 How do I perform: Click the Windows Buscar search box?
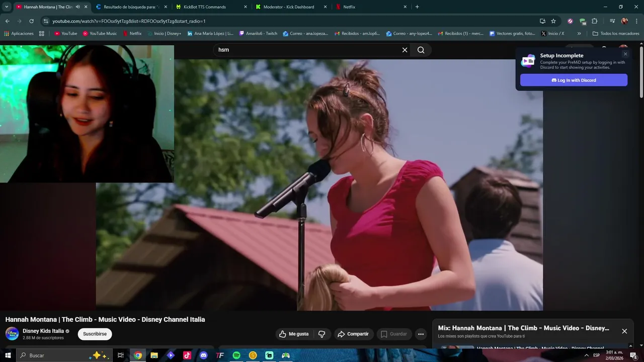[x=65, y=355]
